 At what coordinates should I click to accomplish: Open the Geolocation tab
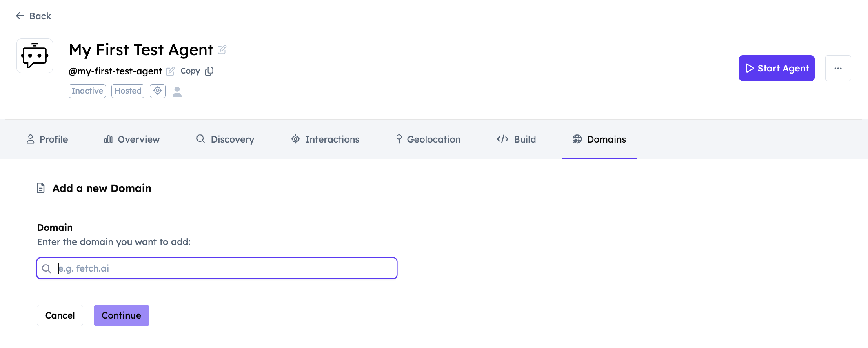tap(428, 139)
